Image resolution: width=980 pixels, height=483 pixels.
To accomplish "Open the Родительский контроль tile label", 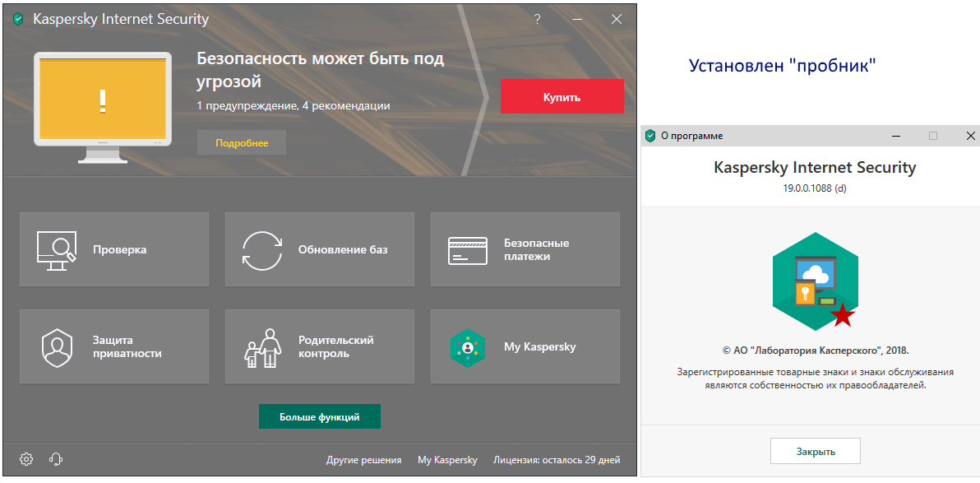I will pos(336,346).
